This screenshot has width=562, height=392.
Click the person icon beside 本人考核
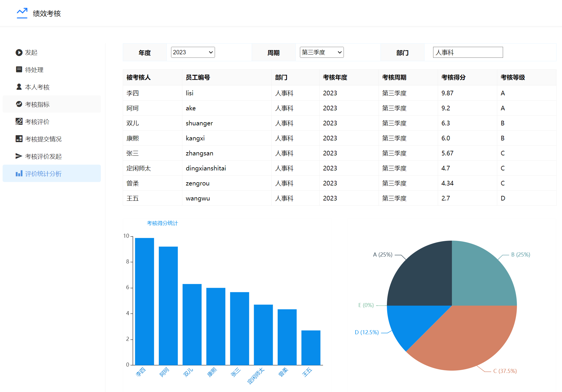coord(19,87)
